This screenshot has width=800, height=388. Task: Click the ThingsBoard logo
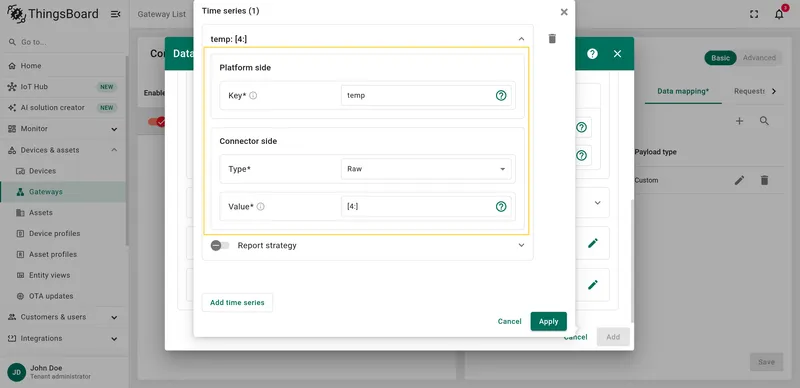click(x=53, y=14)
